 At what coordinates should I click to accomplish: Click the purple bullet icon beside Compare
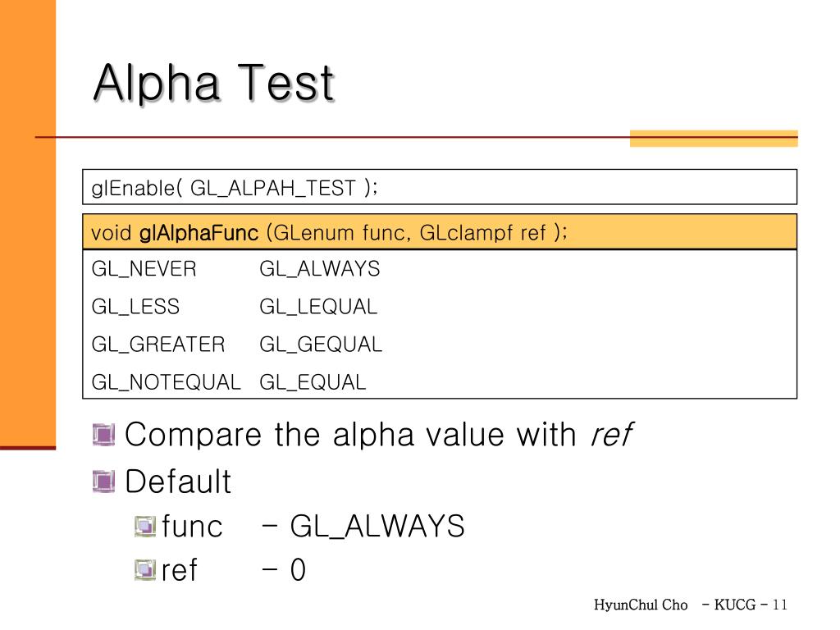pos(103,435)
